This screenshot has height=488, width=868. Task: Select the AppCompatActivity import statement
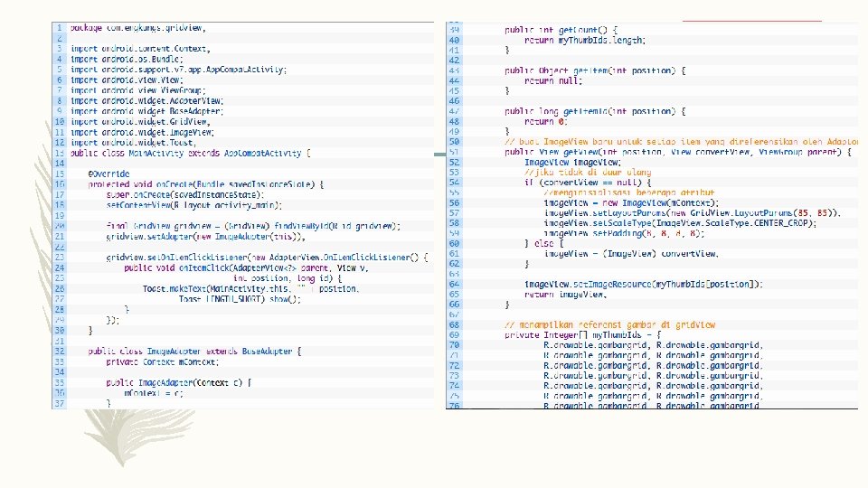pos(178,70)
